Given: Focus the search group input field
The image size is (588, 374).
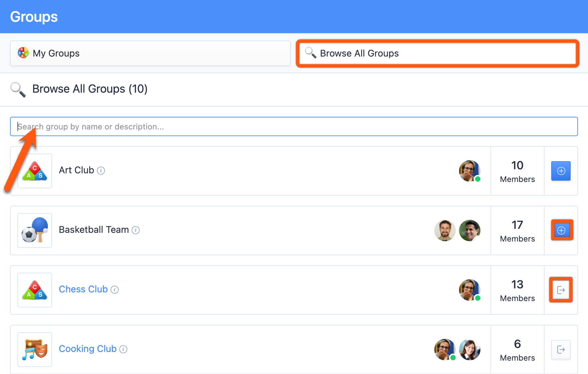Looking at the screenshot, I should point(294,126).
